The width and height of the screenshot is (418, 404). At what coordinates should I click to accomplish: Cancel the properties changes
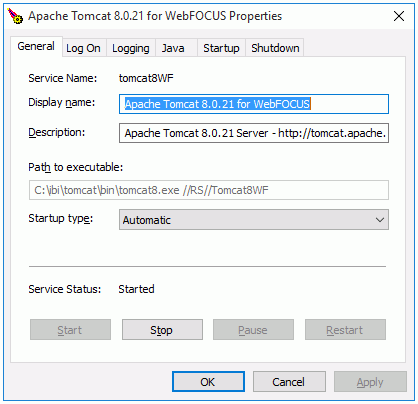289,382
